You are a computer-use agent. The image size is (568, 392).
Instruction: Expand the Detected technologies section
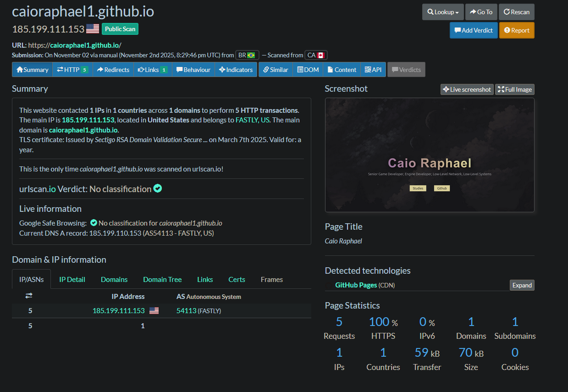(522, 285)
